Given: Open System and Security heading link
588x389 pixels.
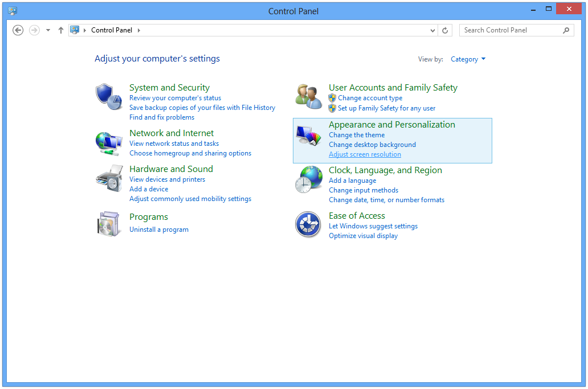Looking at the screenshot, I should (169, 87).
